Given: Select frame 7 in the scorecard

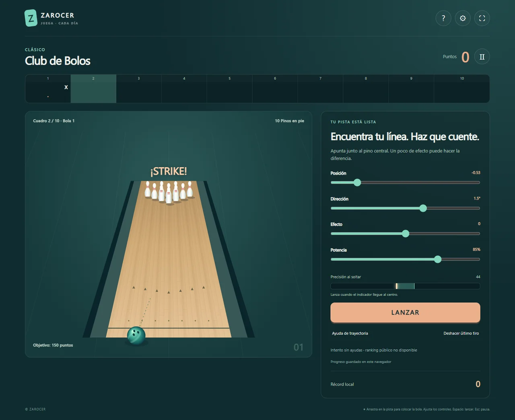Looking at the screenshot, I should point(320,89).
